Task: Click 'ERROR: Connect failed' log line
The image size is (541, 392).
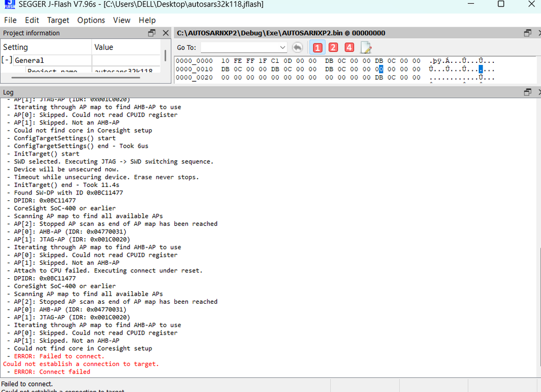Action: point(52,371)
